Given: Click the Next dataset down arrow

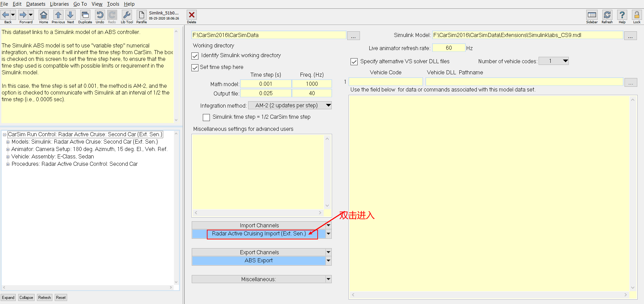Looking at the screenshot, I should [x=71, y=15].
